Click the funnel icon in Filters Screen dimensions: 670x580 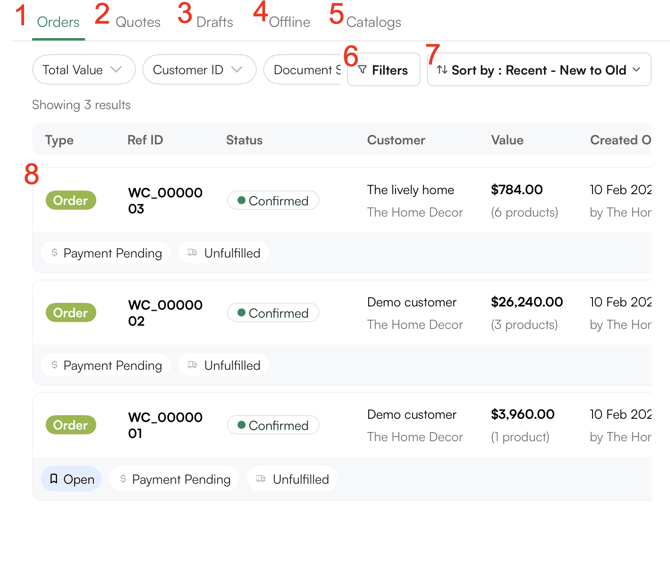pyautogui.click(x=363, y=70)
